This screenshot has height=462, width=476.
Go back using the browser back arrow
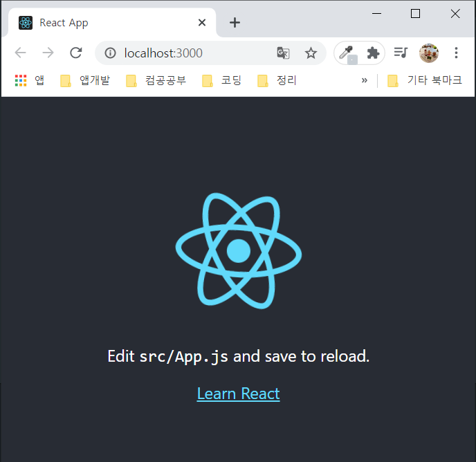[x=20, y=53]
